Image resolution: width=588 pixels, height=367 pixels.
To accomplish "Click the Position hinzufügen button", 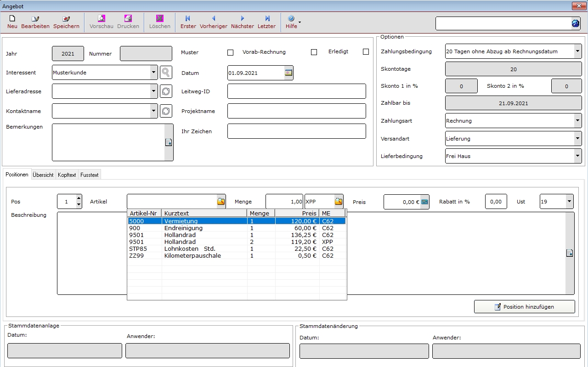I will point(524,307).
